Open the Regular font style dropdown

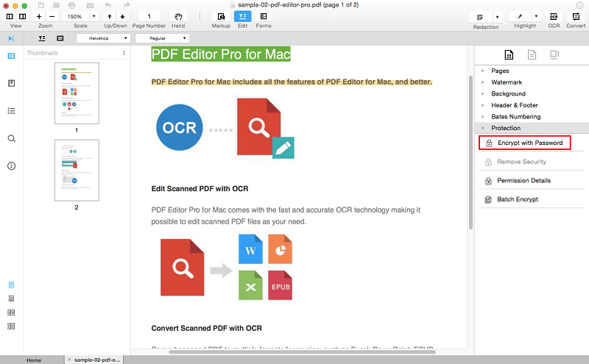click(x=162, y=38)
